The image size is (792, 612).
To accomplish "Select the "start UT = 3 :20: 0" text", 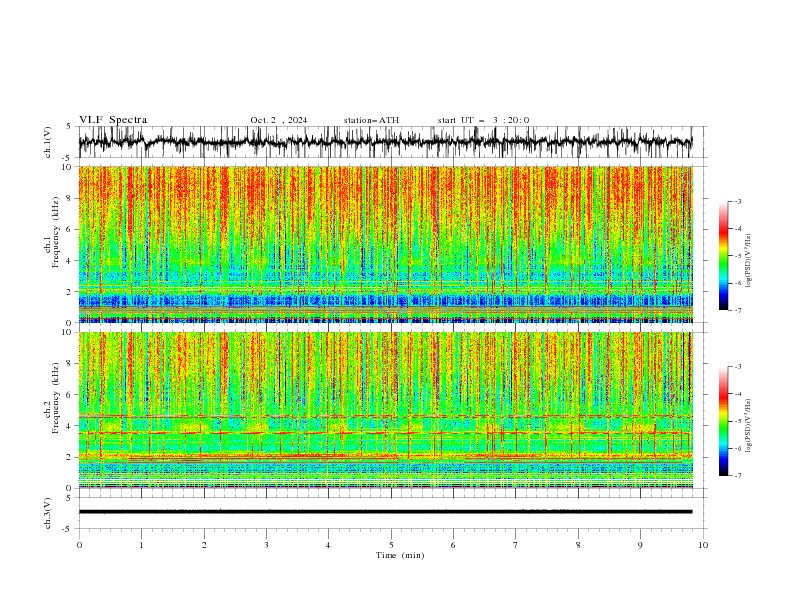I will point(483,120).
